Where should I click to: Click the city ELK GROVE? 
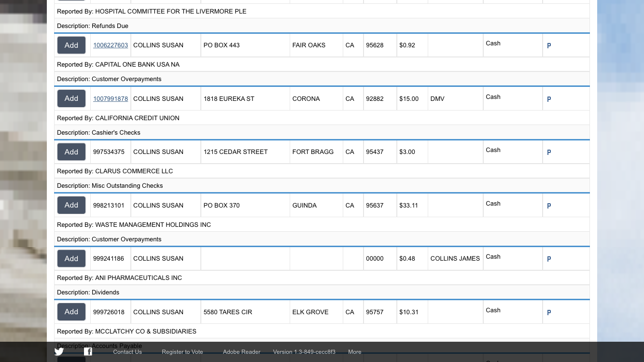(310, 312)
